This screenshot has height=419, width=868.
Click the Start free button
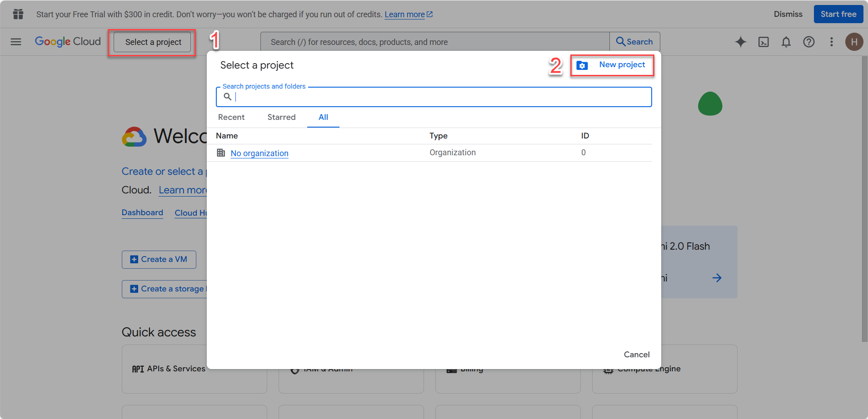[x=838, y=14]
